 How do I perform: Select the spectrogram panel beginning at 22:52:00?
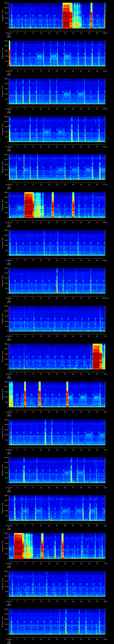click(57, 16)
